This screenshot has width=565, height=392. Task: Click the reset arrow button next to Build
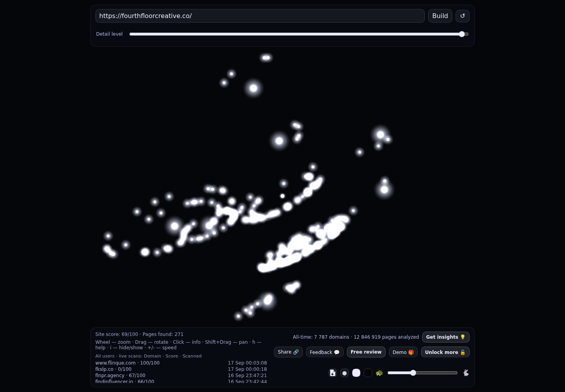click(x=463, y=16)
